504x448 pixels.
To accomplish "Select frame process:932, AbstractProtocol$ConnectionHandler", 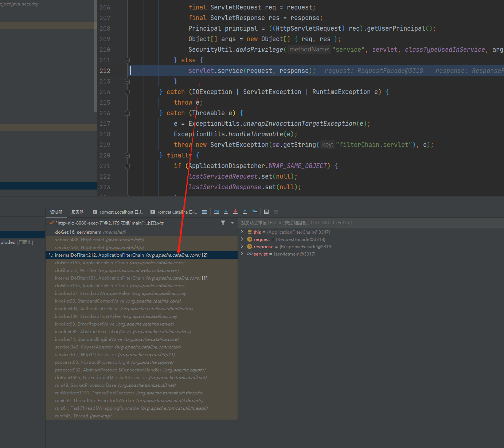I will [141, 370].
